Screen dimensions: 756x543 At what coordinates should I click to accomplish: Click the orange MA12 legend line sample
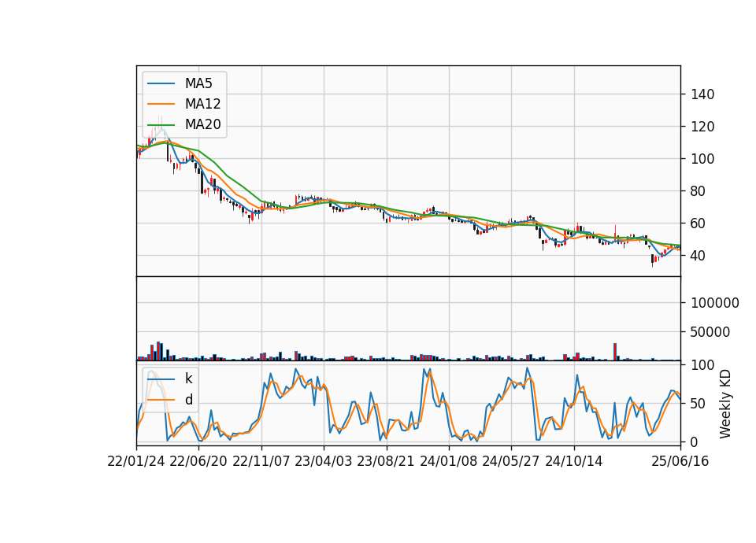click(x=161, y=104)
